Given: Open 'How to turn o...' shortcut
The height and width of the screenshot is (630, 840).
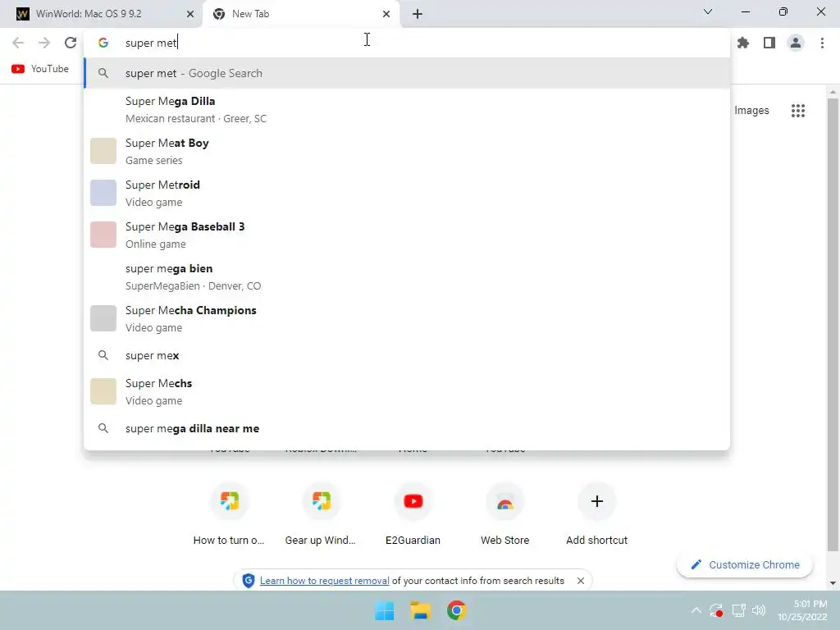Looking at the screenshot, I should coord(229,514).
